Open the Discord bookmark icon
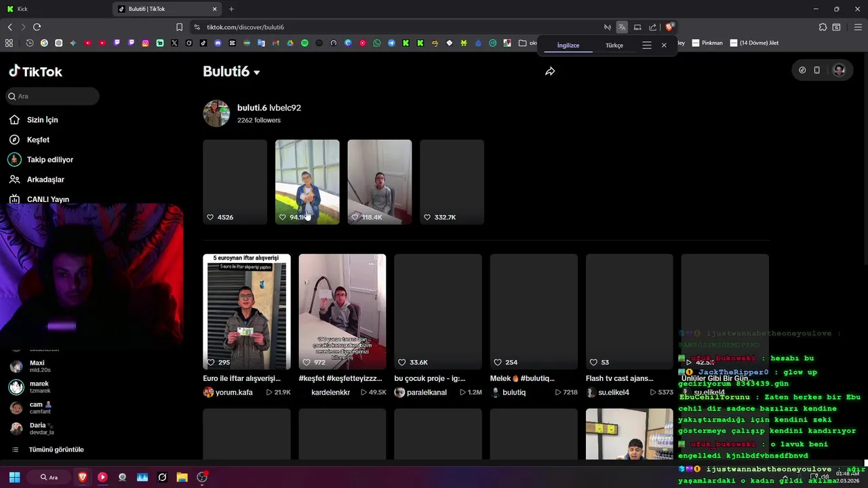 pyautogui.click(x=218, y=43)
